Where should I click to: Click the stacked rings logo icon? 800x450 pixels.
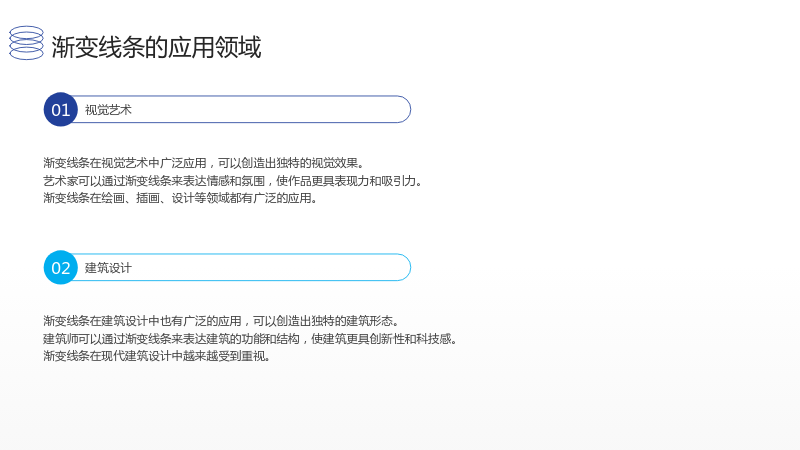point(27,43)
